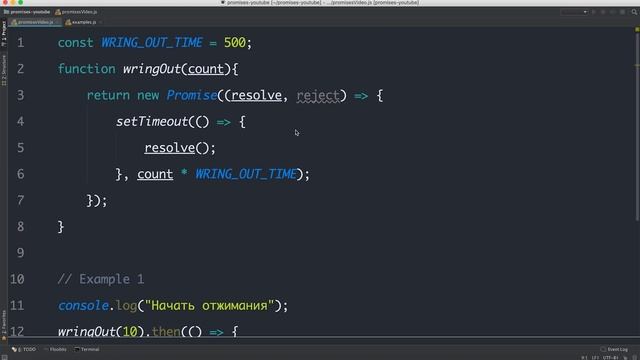The width and height of the screenshot is (640, 360).
Task: Open the TODO tool window
Action: (x=24, y=349)
